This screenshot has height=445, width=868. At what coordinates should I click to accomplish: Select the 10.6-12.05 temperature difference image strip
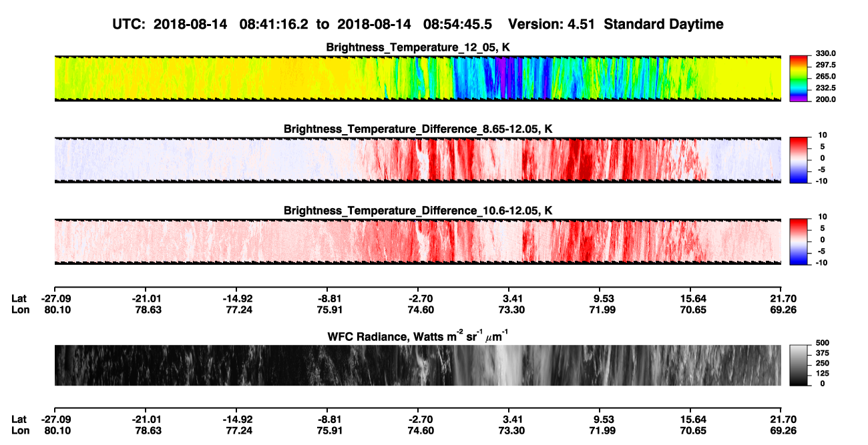coord(417,241)
